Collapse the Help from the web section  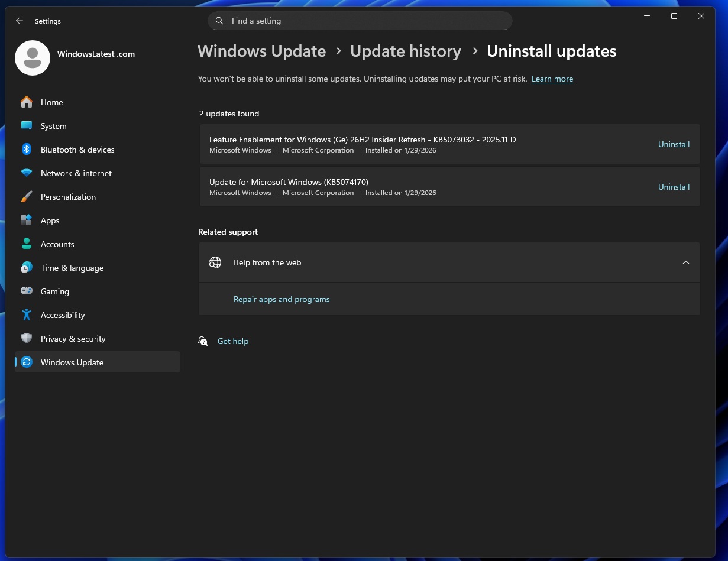(x=685, y=262)
